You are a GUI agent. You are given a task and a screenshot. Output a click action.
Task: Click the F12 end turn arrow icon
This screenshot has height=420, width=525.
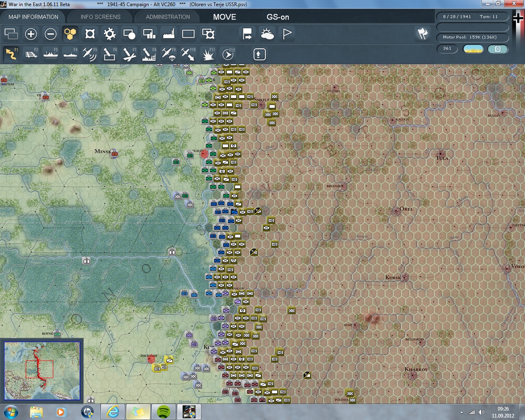pyautogui.click(x=228, y=54)
